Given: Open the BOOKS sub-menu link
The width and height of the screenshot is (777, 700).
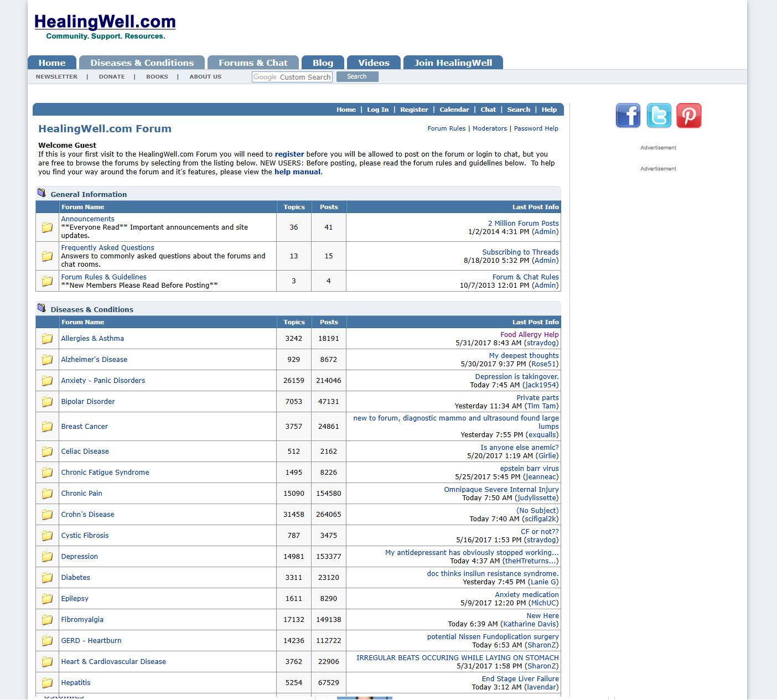Looking at the screenshot, I should (157, 77).
